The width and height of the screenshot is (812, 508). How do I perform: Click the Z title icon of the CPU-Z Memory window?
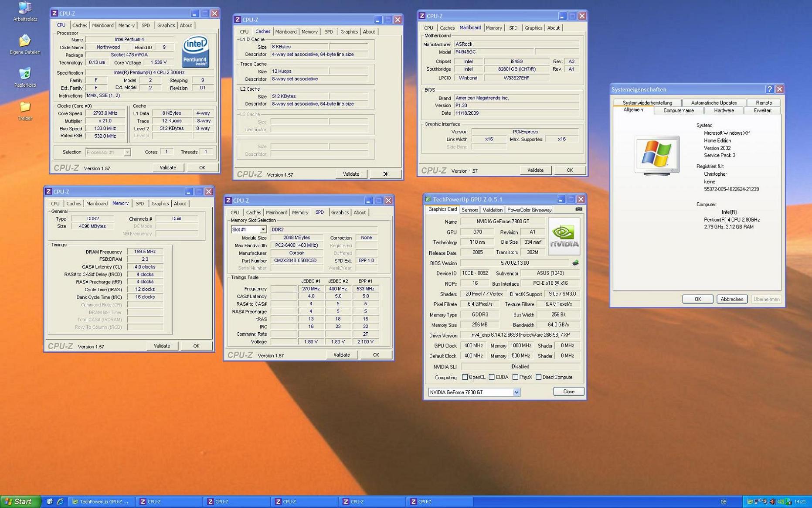tap(48, 191)
